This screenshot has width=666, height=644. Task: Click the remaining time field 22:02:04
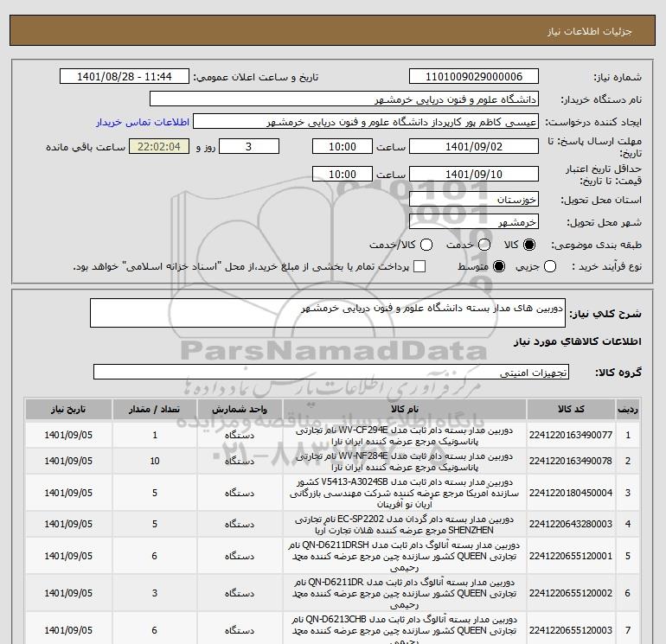tap(159, 147)
